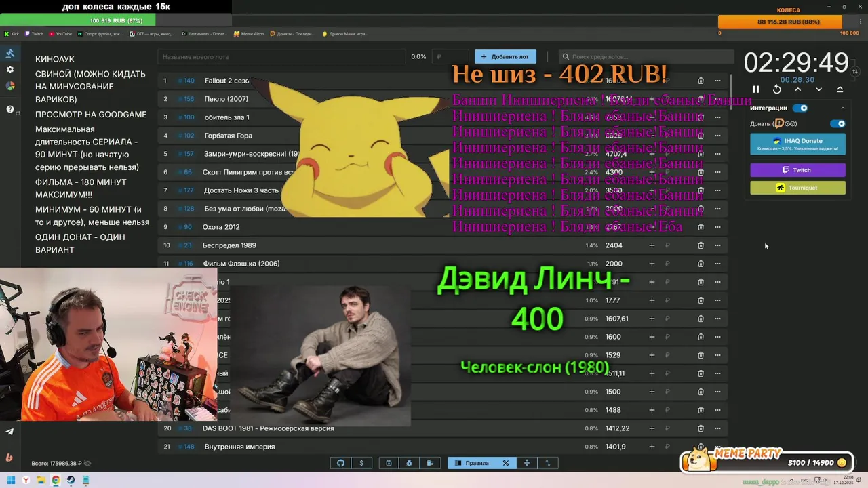Viewport: 868px width, 488px height.
Task: Toggle the Донаты switch
Action: (838, 124)
